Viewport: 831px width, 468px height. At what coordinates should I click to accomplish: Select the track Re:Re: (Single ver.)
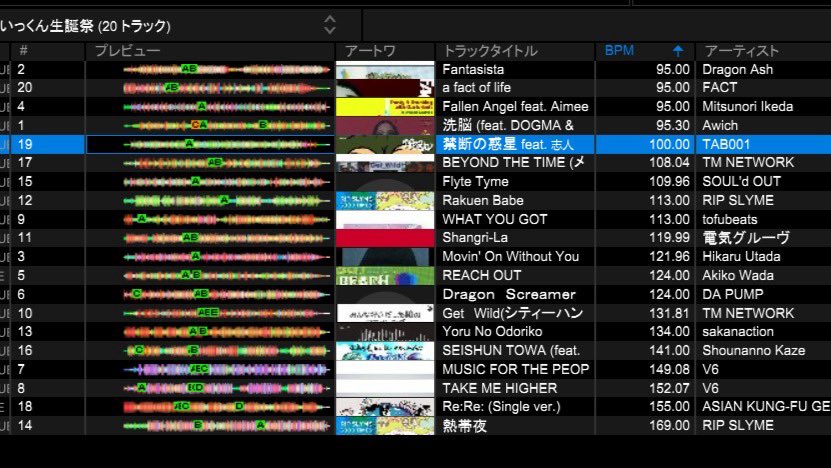pyautogui.click(x=501, y=407)
